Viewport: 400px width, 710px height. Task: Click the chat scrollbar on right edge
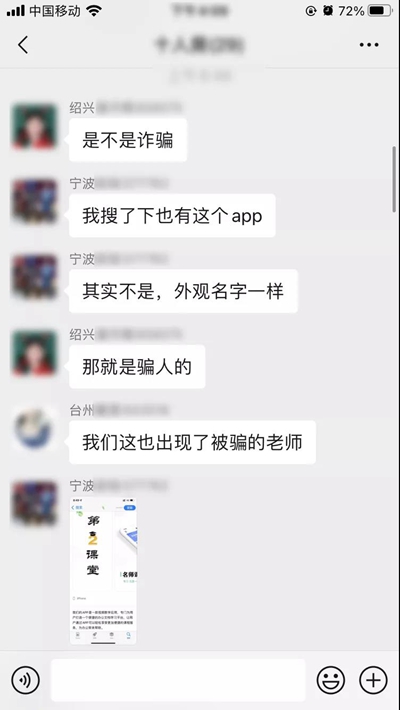tap(394, 179)
